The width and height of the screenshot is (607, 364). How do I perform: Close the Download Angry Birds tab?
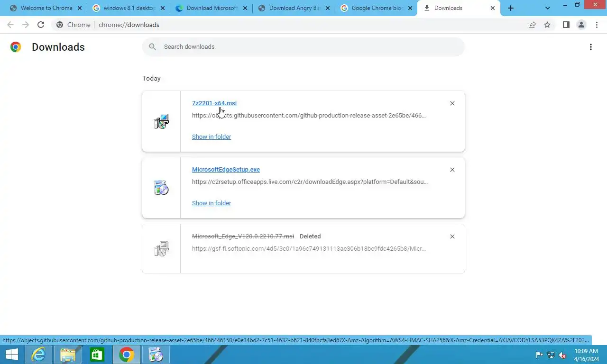coord(327,8)
